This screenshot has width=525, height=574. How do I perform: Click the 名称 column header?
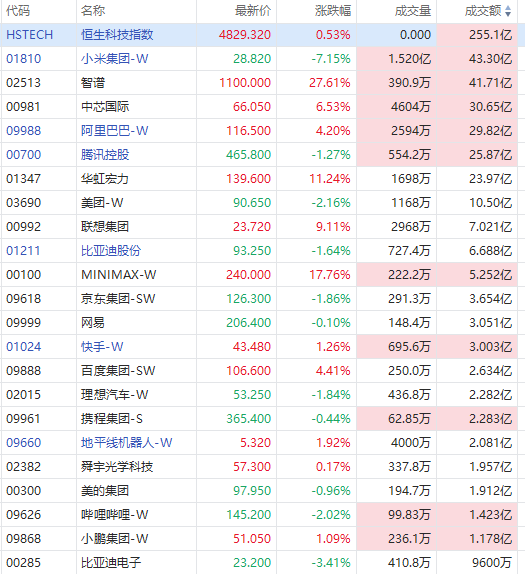click(x=93, y=11)
